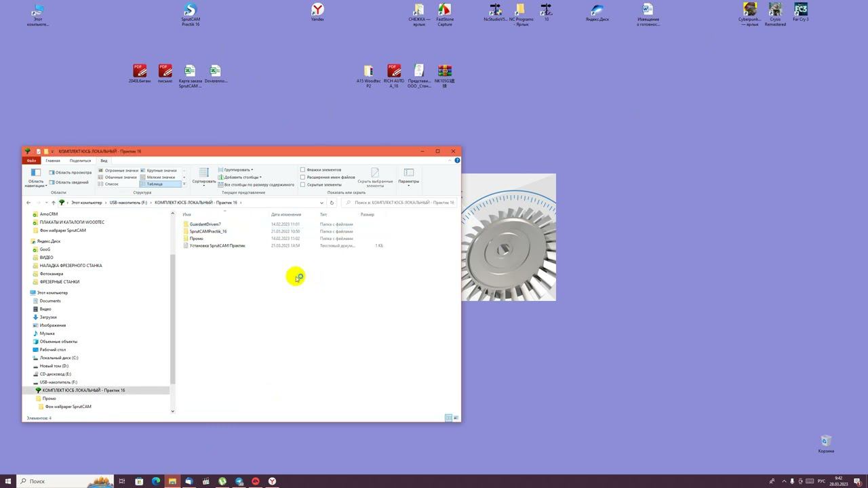Launch Crysis Remastered desktop icon
This screenshot has height=488, width=868.
click(775, 14)
